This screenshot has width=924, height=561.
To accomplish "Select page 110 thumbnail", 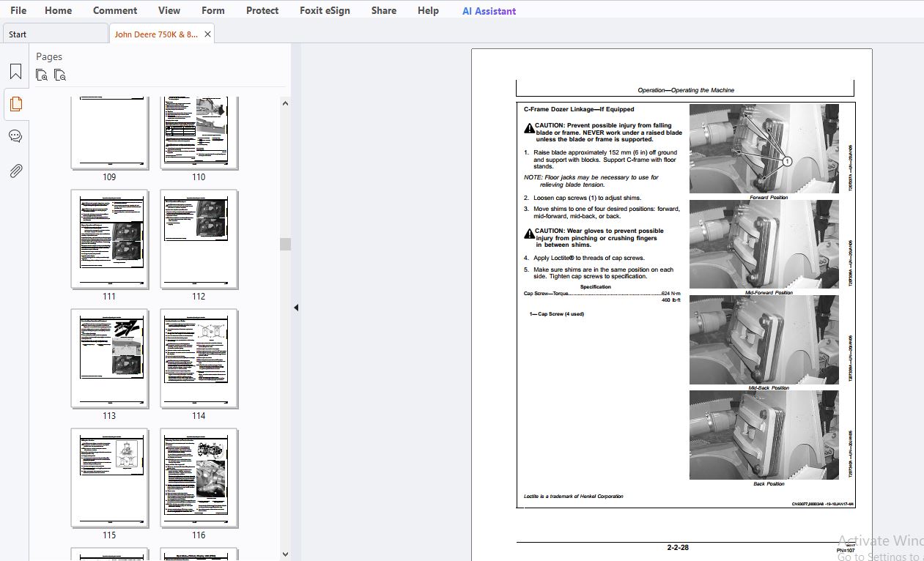I will (199, 132).
